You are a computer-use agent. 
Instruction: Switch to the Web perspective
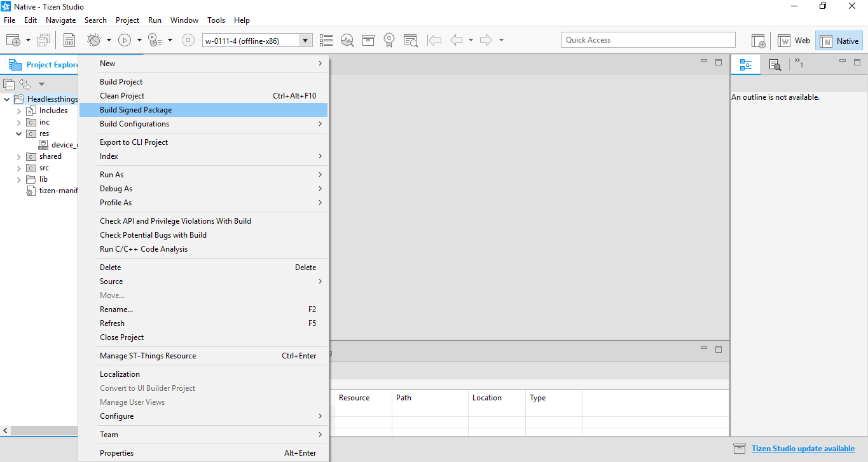794,41
